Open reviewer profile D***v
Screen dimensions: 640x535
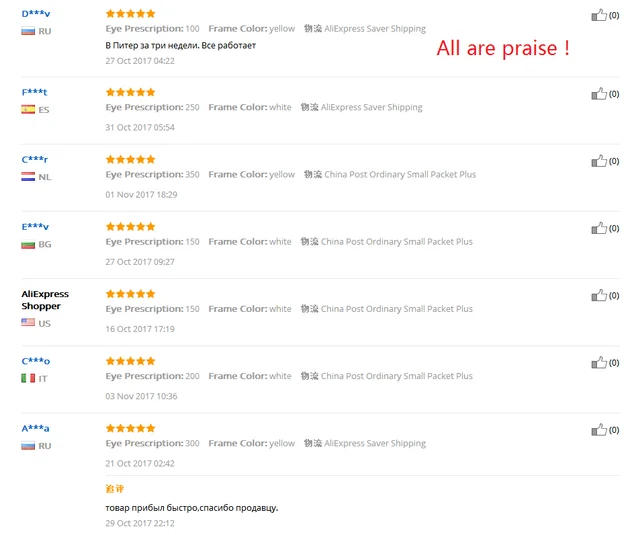pos(36,13)
